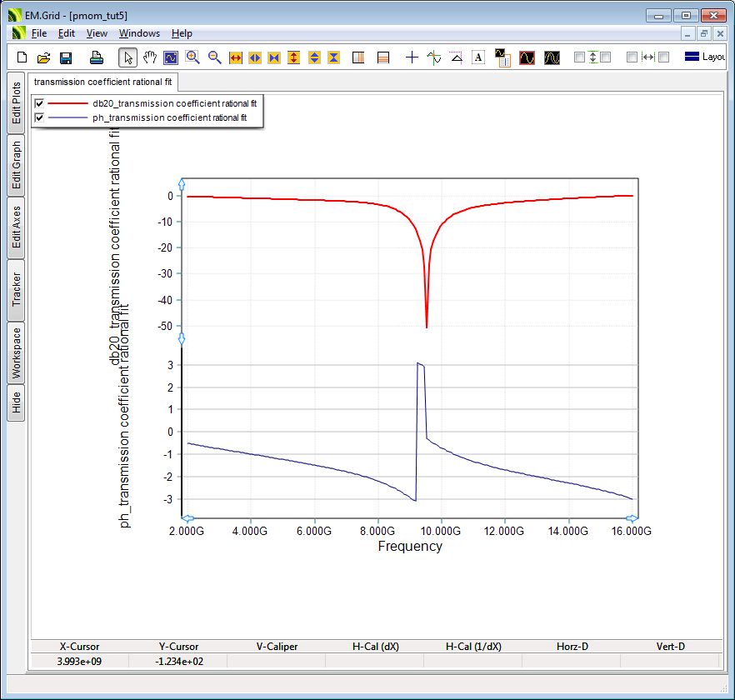
Task: Click the zoom out magnifier
Action: (214, 57)
